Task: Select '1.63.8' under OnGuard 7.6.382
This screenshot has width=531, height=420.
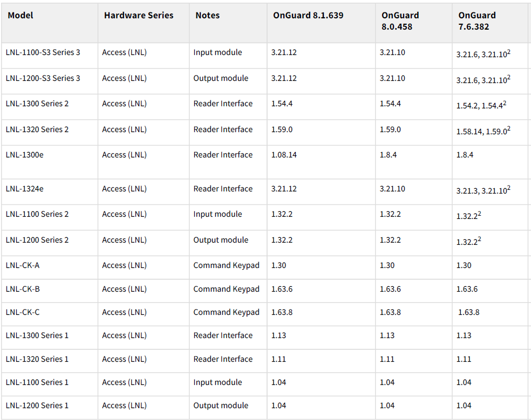Action: (469, 312)
